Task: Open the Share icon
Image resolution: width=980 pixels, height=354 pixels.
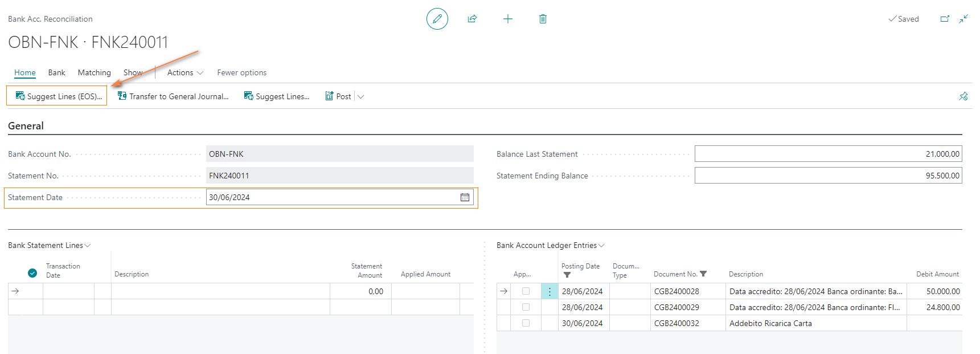Action: tap(472, 19)
